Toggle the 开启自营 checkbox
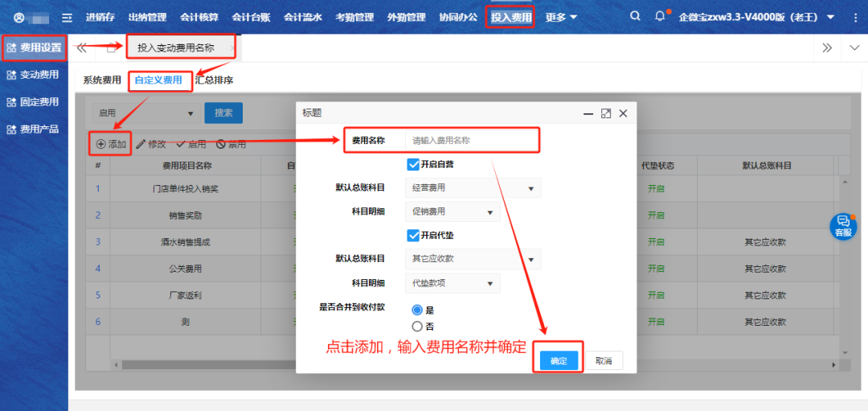Screen dimensions: 868x411 413,165
